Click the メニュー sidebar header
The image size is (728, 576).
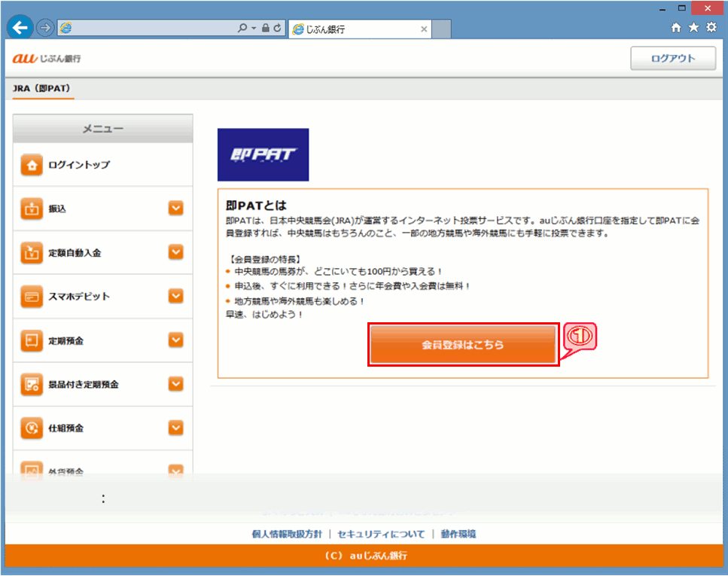pyautogui.click(x=103, y=129)
